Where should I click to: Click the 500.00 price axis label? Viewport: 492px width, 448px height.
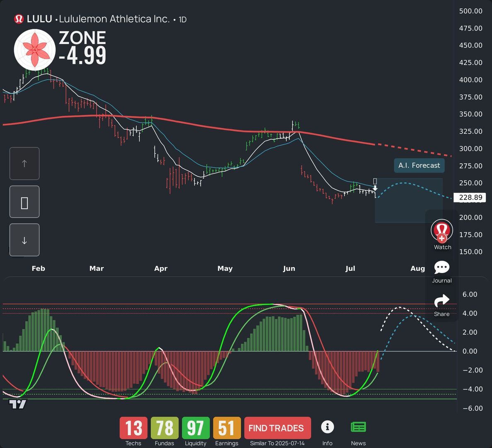471,11
